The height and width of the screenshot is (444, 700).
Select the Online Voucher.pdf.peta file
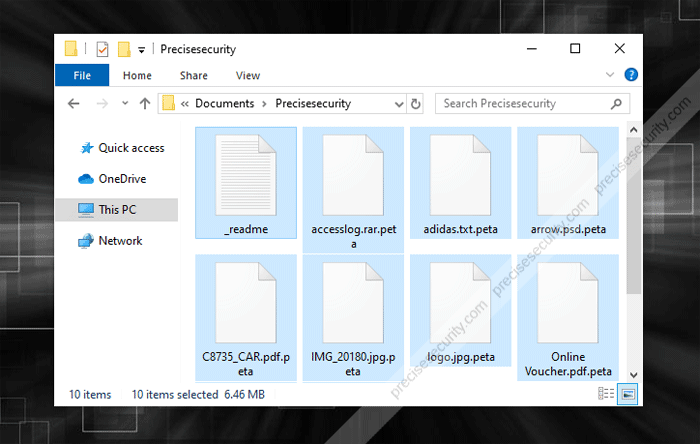(568, 318)
